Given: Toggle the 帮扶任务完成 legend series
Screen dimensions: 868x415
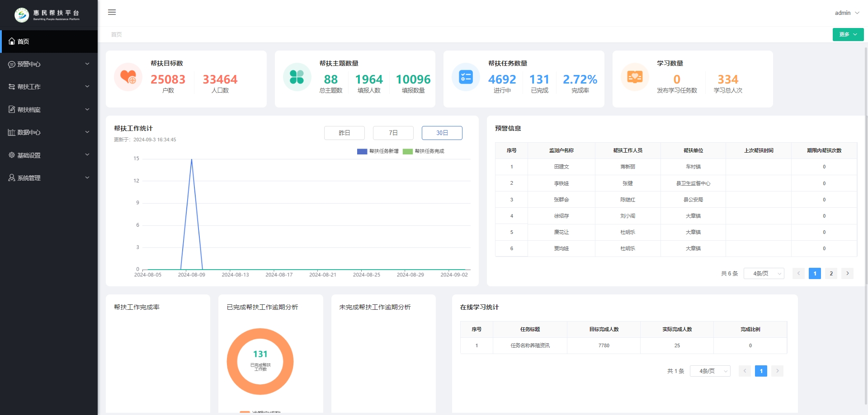Looking at the screenshot, I should (424, 151).
